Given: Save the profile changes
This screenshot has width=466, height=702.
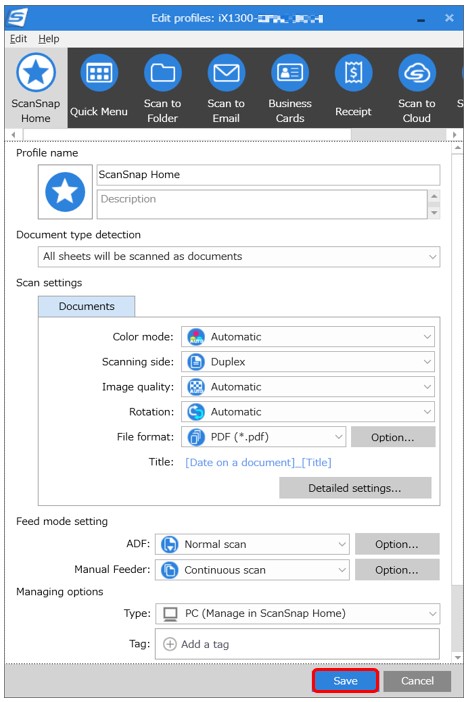Looking at the screenshot, I should (x=346, y=681).
